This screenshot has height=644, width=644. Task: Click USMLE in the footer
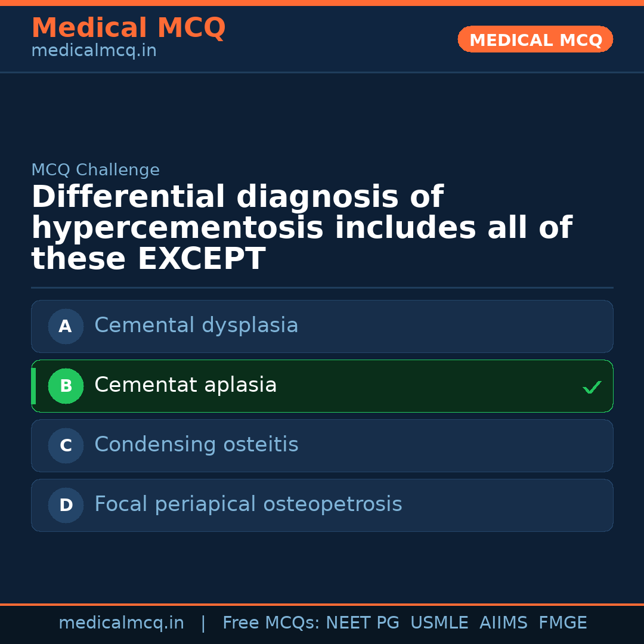click(x=439, y=623)
